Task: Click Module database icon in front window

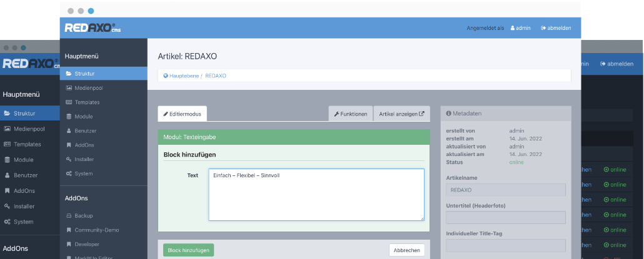Action: click(69, 116)
